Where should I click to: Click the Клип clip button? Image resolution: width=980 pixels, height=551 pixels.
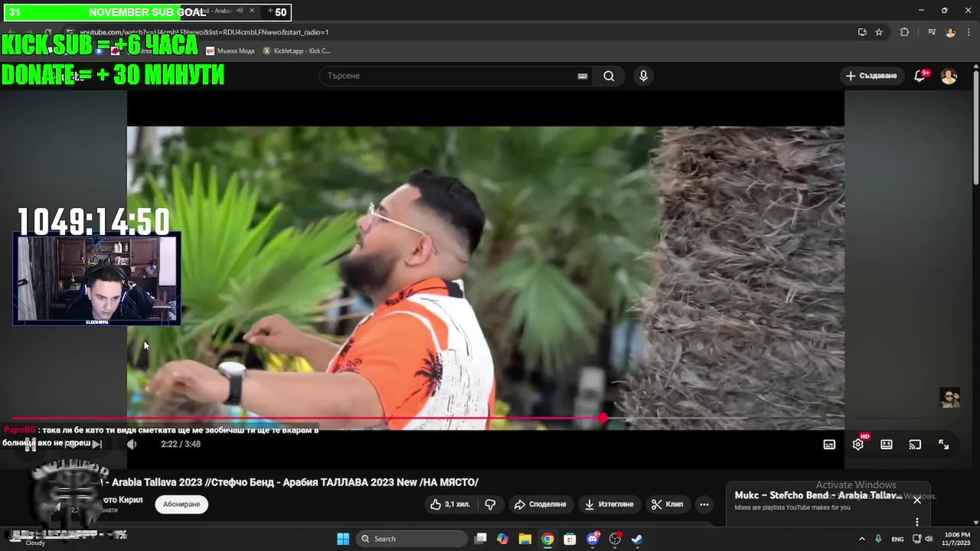[x=667, y=504]
